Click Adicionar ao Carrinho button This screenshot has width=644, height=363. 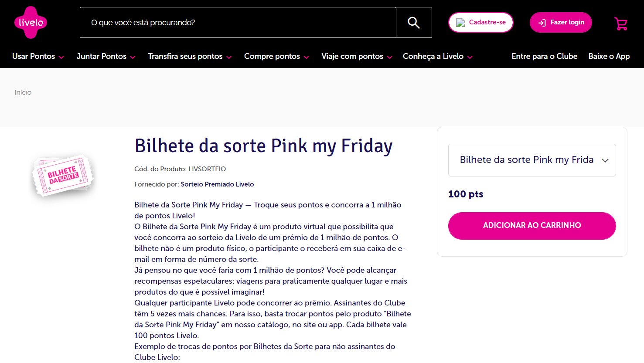(x=532, y=226)
